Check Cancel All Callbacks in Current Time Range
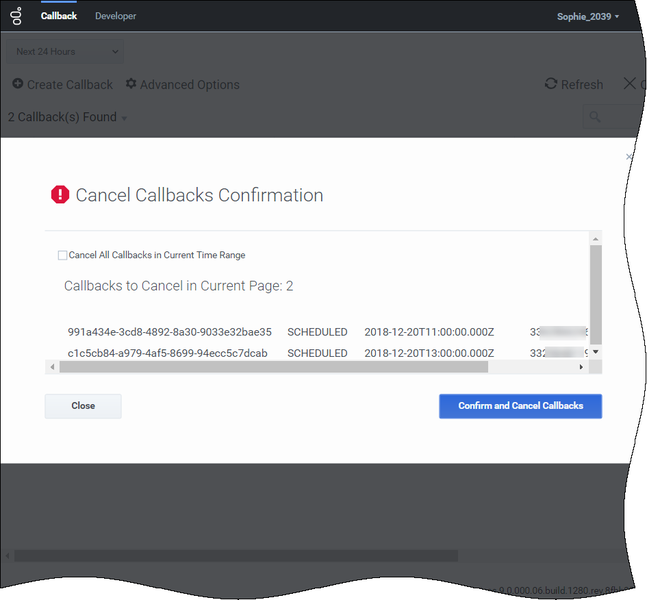Screen dimensions: 647x600 pos(62,255)
